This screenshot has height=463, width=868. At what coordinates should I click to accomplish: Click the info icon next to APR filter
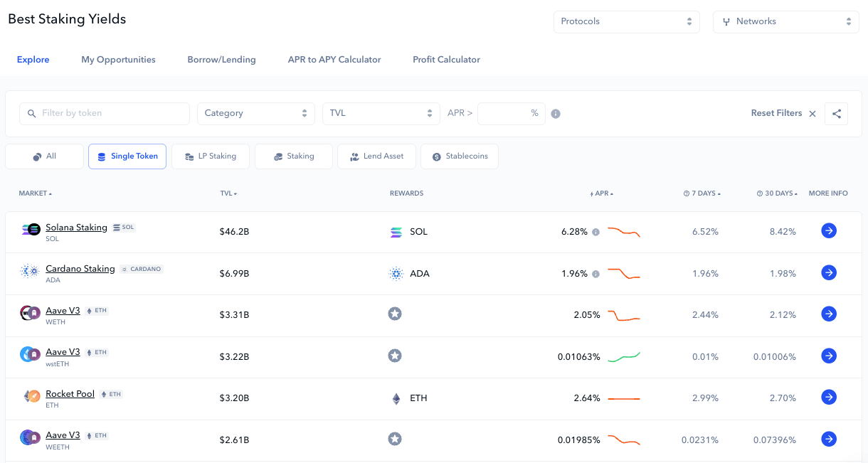coord(556,114)
